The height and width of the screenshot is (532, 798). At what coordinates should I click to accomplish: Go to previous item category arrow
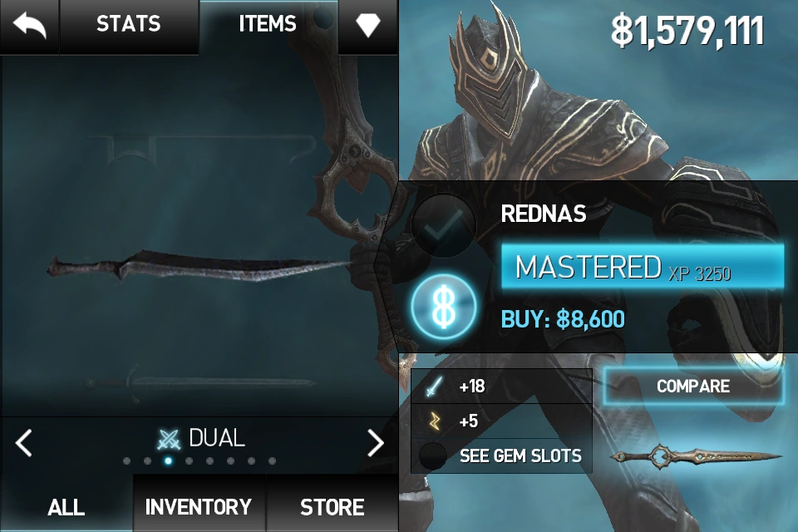tap(23, 442)
